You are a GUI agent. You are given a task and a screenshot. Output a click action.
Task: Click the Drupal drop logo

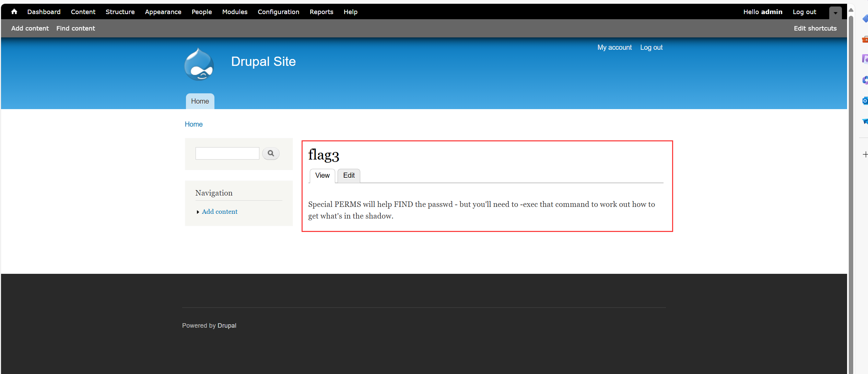199,65
